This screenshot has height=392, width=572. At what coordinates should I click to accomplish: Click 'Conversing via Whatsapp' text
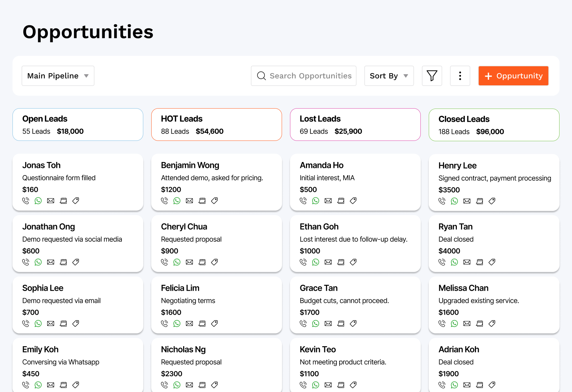click(x=61, y=362)
